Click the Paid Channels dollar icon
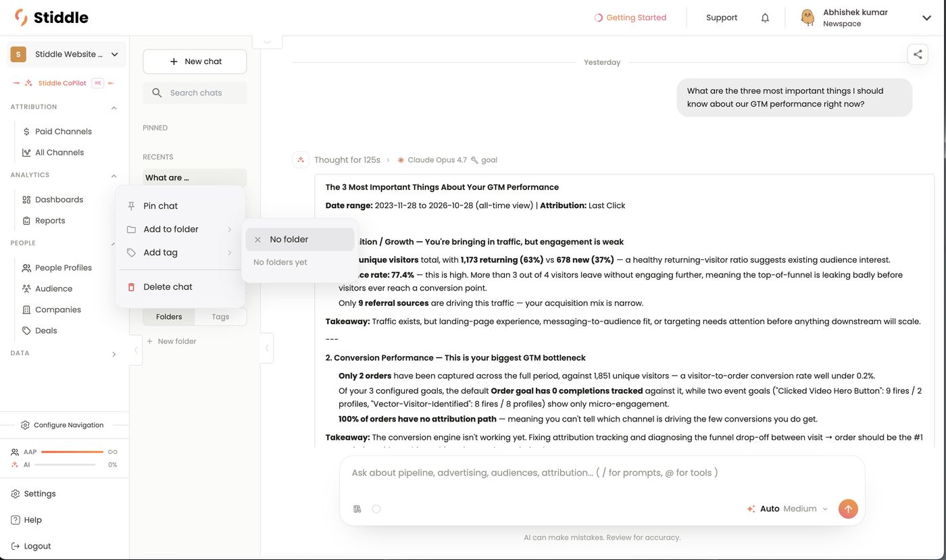The image size is (946, 560). (x=26, y=132)
